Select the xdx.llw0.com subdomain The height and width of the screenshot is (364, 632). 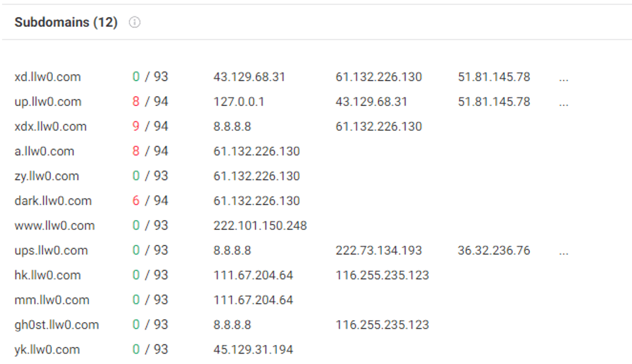click(50, 126)
